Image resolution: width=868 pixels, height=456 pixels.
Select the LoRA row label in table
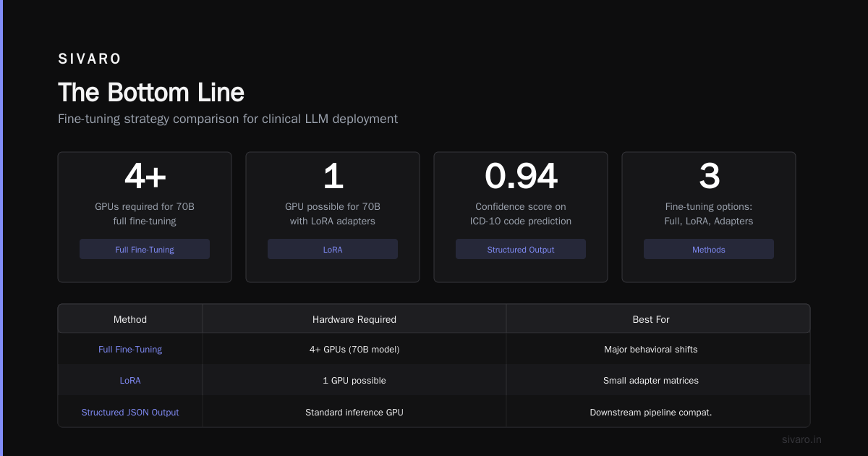point(130,380)
